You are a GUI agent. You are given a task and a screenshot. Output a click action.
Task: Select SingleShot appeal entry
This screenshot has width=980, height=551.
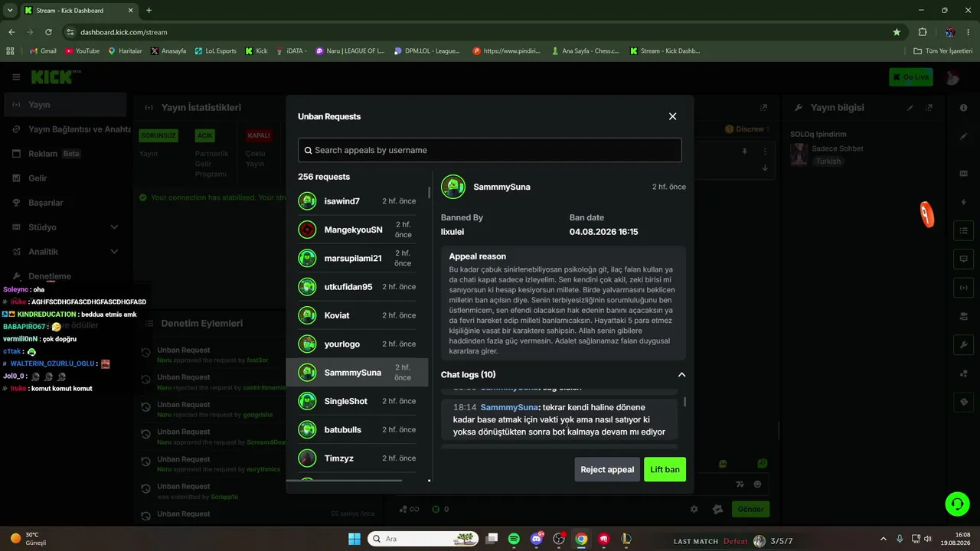coord(357,401)
